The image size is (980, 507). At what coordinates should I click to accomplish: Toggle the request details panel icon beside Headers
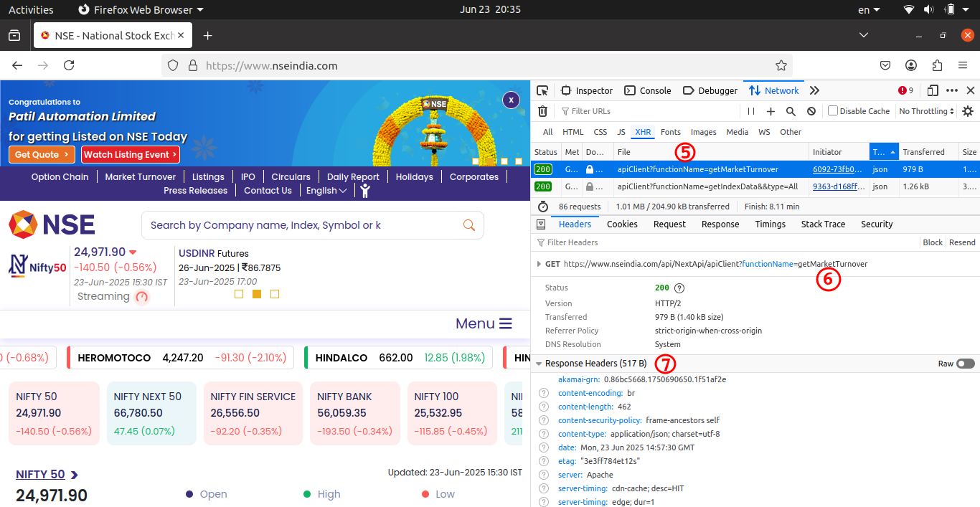pyautogui.click(x=541, y=224)
